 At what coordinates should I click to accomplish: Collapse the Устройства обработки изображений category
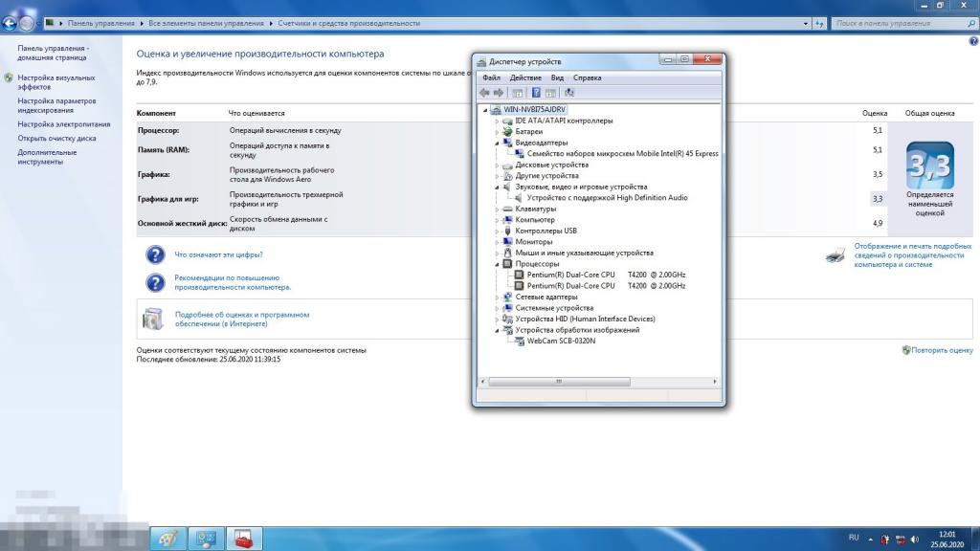point(497,330)
